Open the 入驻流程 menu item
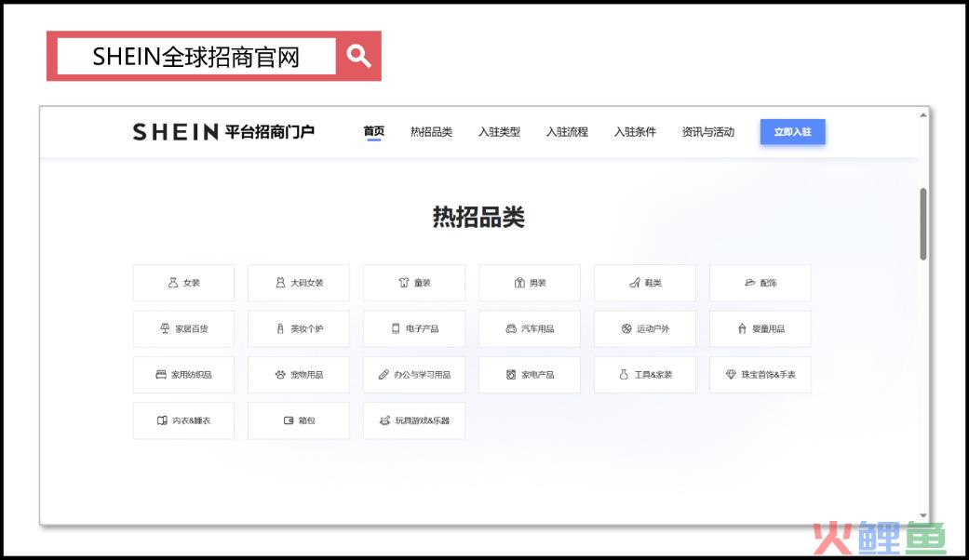This screenshot has height=560, width=969. click(567, 131)
